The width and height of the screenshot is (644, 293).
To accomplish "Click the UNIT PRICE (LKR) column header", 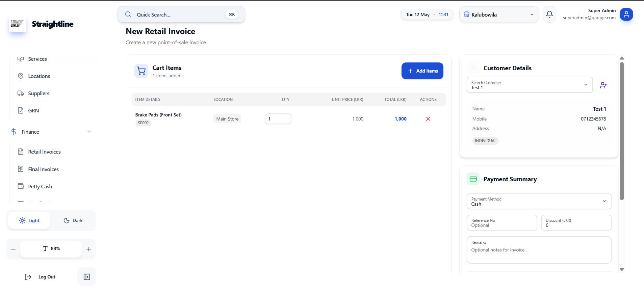I will [347, 100].
